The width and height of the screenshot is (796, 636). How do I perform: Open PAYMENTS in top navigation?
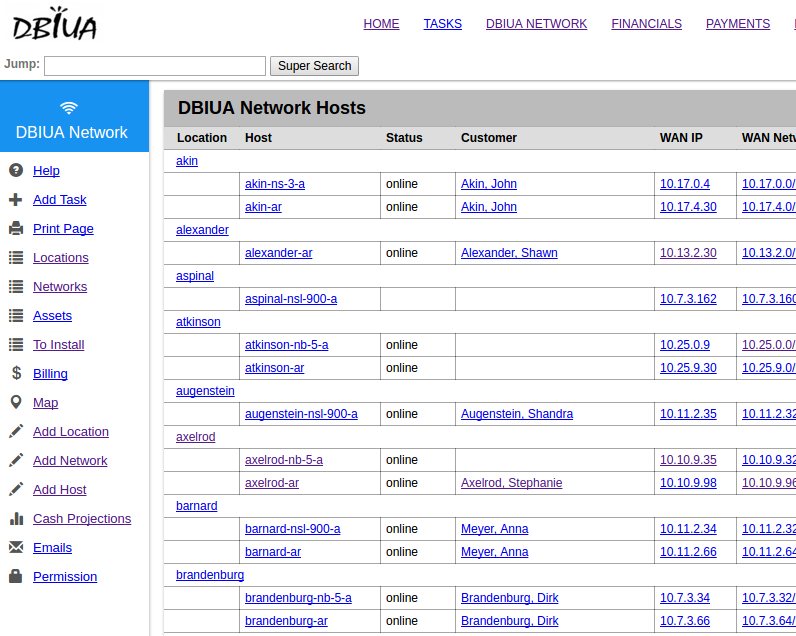tap(737, 24)
